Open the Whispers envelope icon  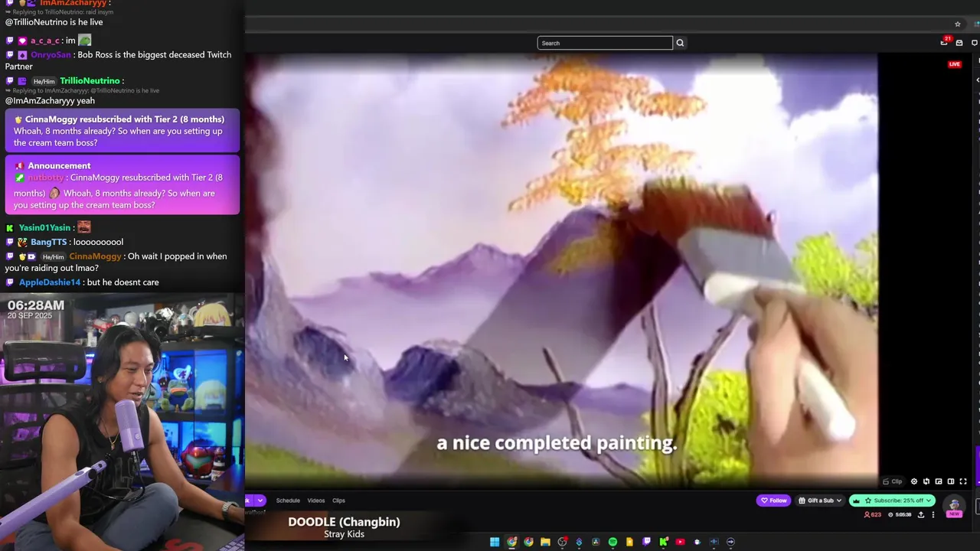point(959,43)
